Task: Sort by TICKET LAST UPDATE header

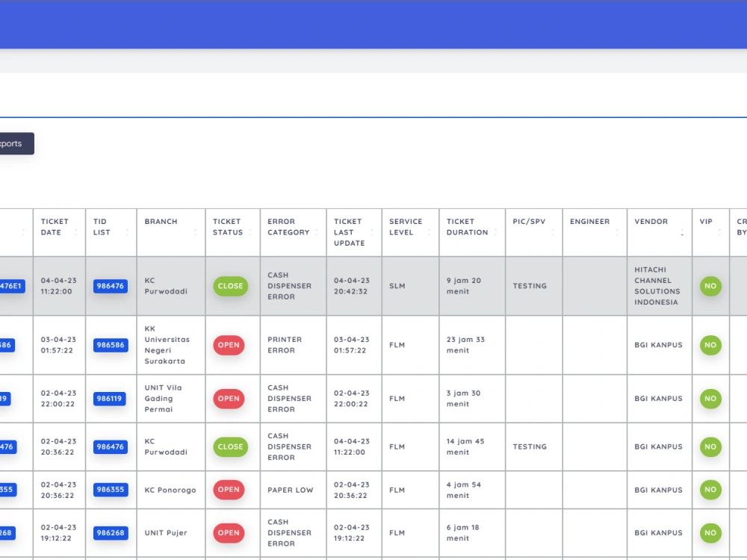Action: point(354,232)
